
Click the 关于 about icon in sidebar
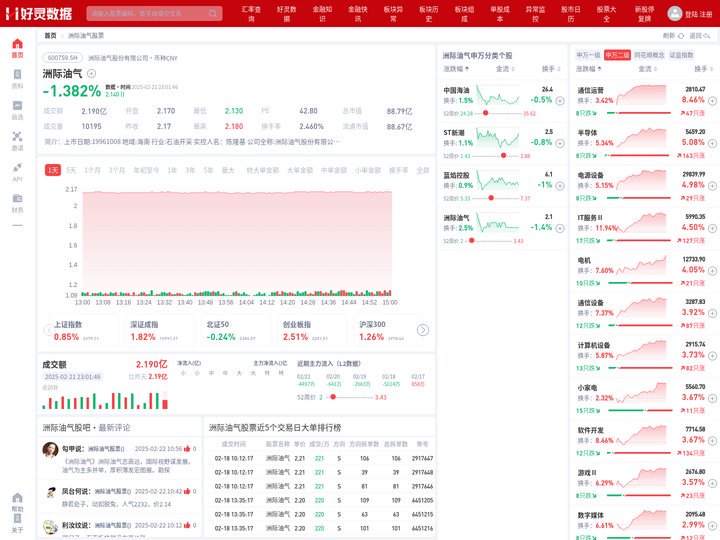[x=17, y=518]
